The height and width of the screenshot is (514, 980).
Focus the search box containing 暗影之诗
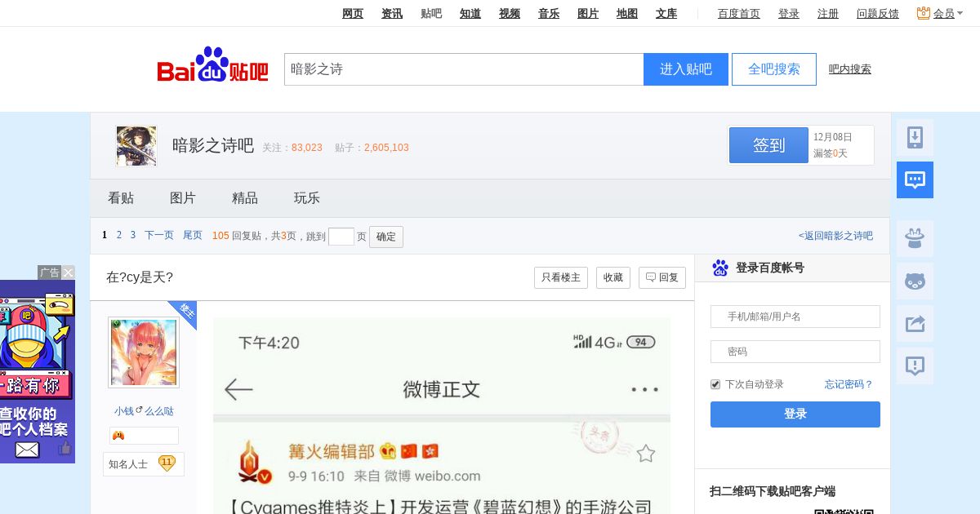point(464,69)
